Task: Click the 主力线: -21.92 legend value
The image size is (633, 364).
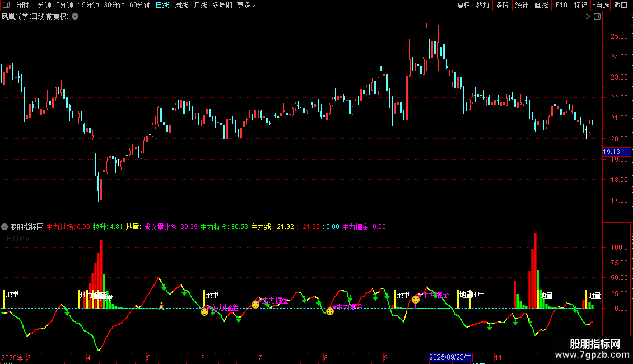Action: [272, 227]
